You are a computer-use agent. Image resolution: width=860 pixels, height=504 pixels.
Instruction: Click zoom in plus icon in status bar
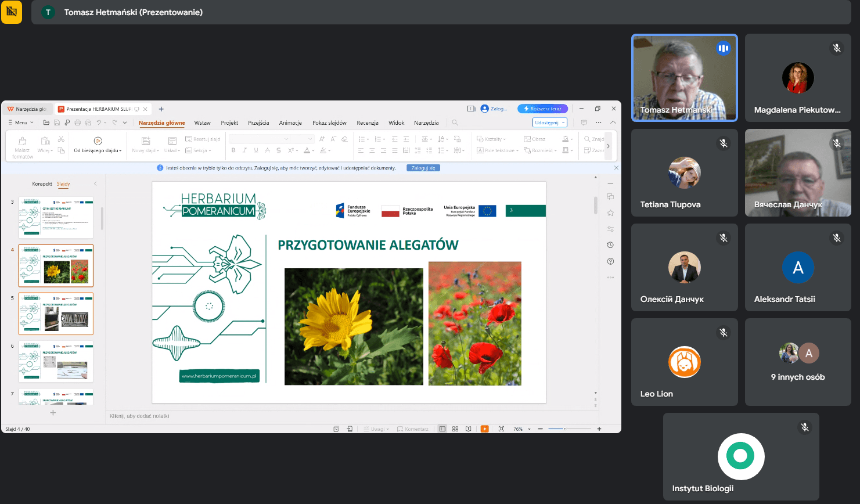599,429
